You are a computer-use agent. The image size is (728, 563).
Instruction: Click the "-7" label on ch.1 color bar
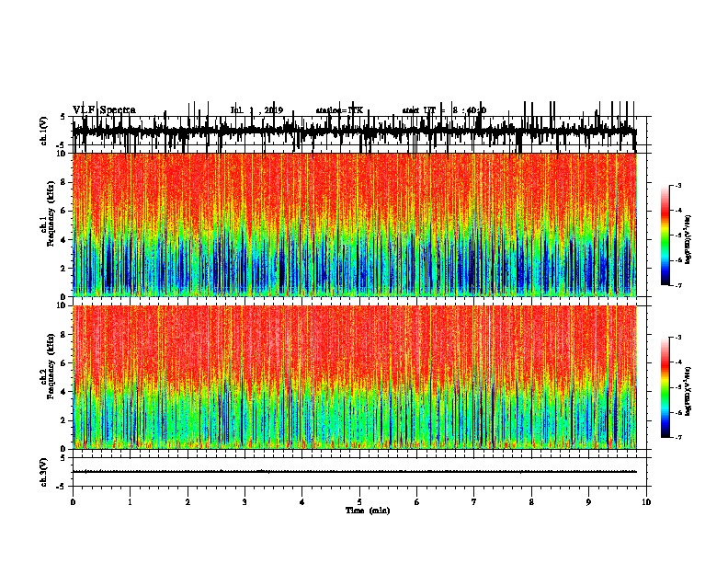677,285
